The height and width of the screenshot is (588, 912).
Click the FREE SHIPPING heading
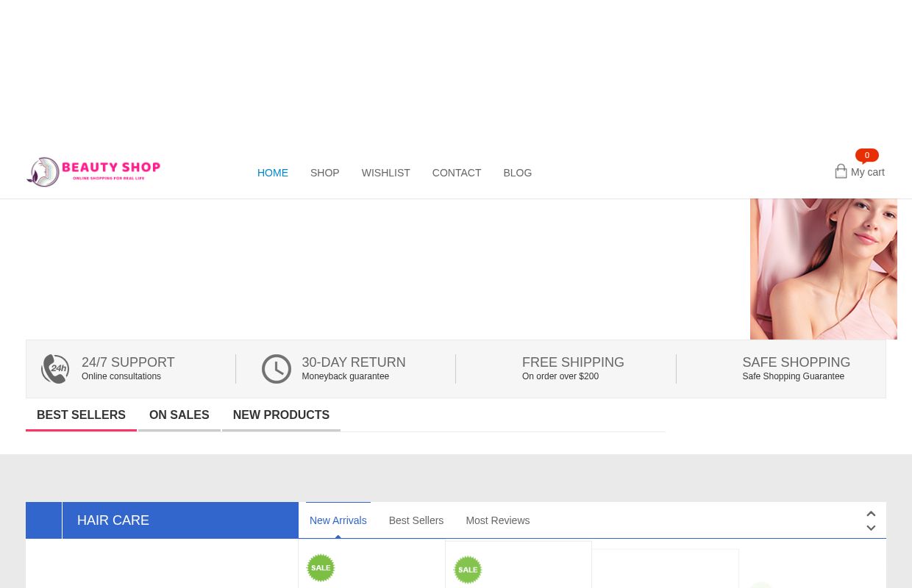pos(573,362)
